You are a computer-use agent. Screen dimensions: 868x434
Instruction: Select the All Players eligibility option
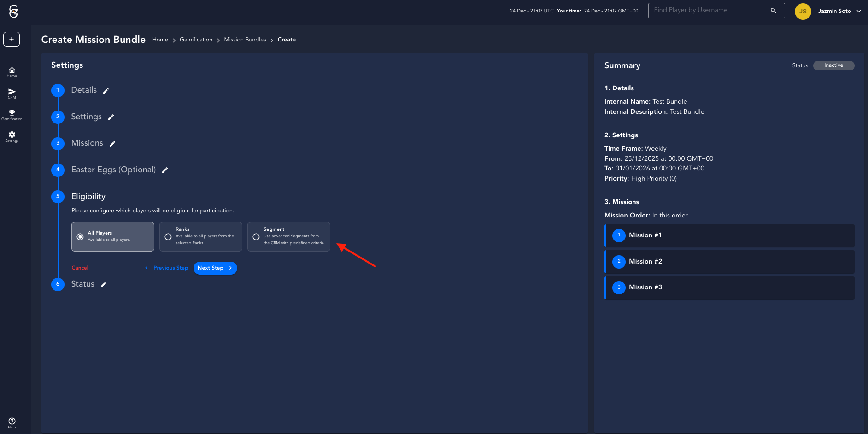pos(81,237)
